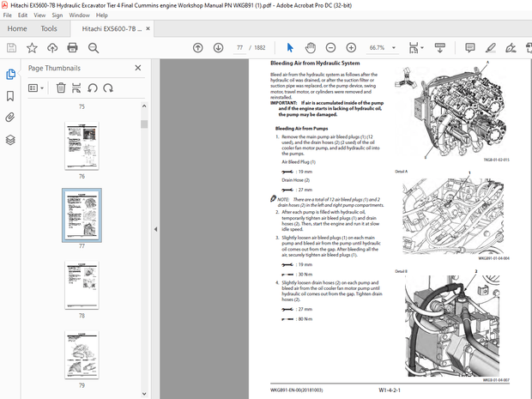Delete selected page with trash icon
Image resolution: width=532 pixels, height=399 pixels.
61,88
